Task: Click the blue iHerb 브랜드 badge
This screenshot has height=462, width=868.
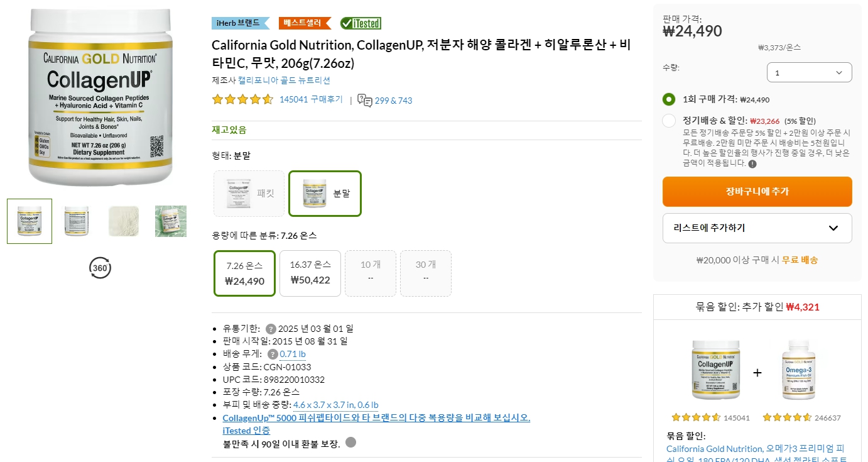Action: click(239, 23)
